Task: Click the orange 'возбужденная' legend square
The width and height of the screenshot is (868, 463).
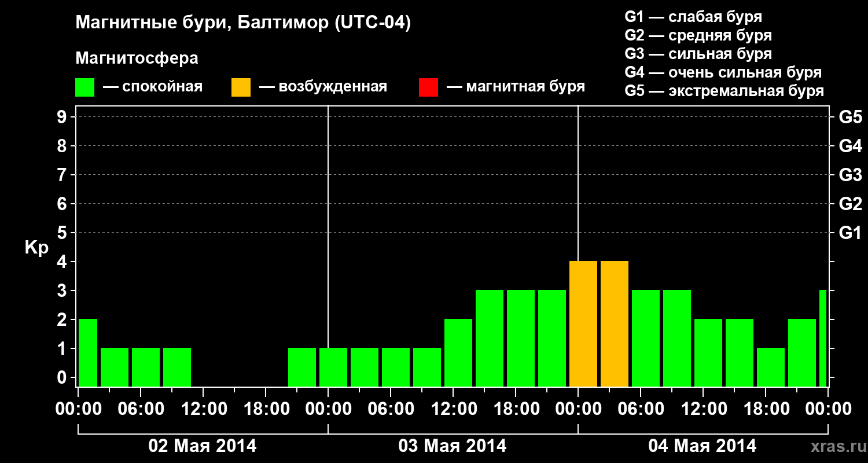Action: coord(241,87)
